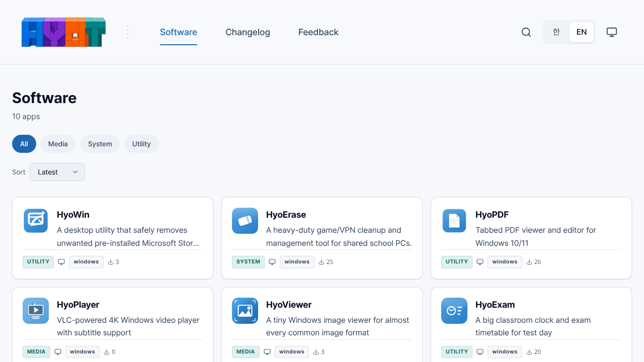The image size is (644, 362).
Task: Filter apps by Media category
Action: click(x=58, y=144)
